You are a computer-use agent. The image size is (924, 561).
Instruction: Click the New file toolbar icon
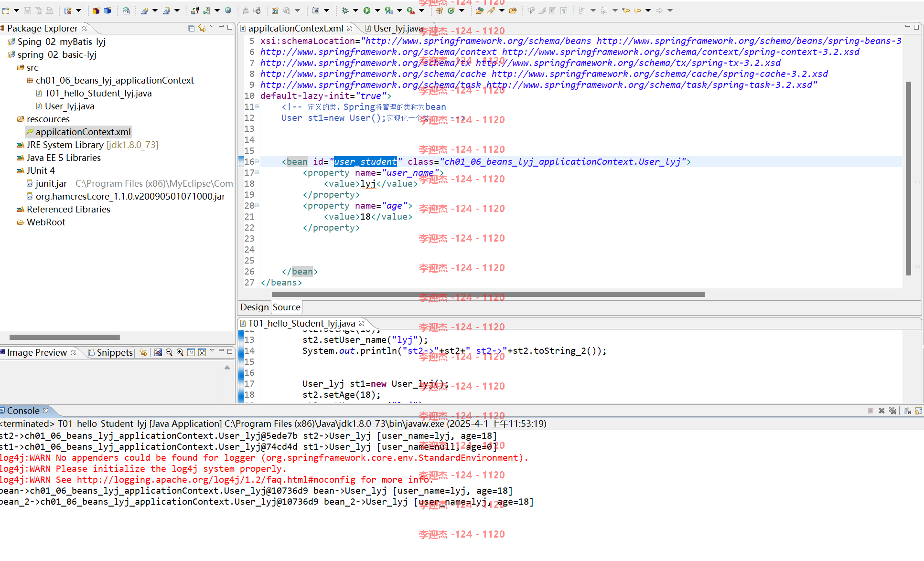click(5, 11)
